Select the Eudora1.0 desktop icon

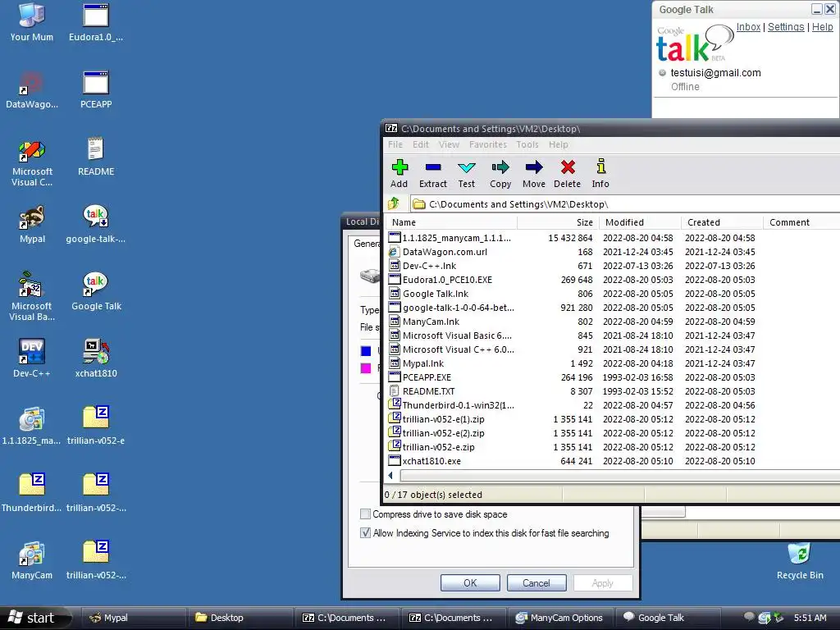tap(96, 22)
